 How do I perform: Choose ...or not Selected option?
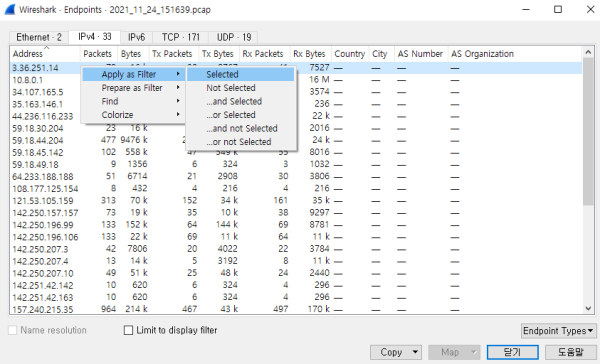tap(241, 142)
